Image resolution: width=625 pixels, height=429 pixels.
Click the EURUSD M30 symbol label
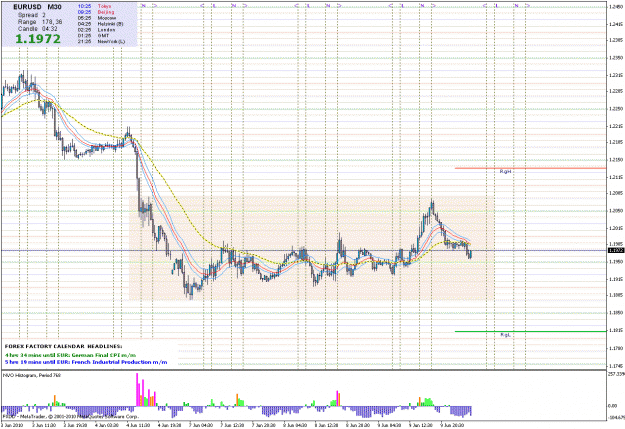click(x=37, y=7)
